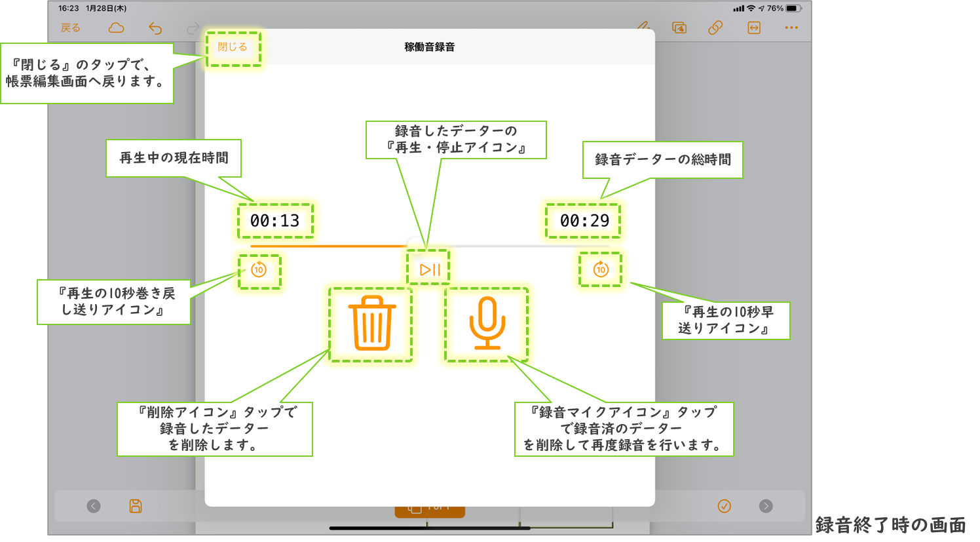Tap the 戻る back button
The width and height of the screenshot is (980, 542).
click(x=71, y=28)
